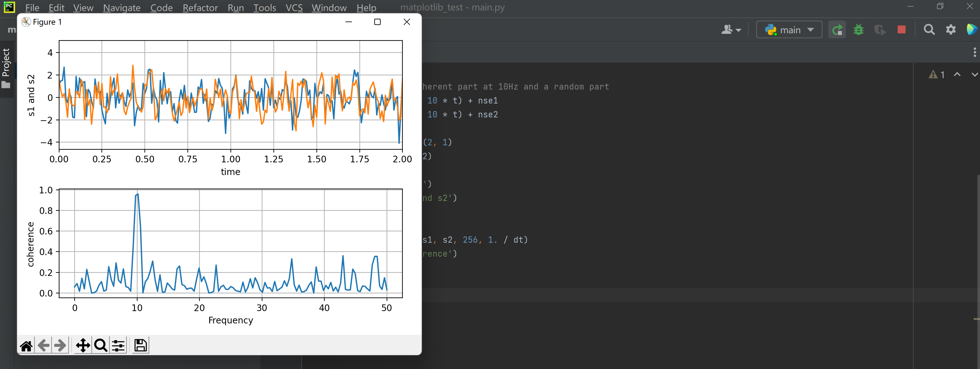Viewport: 980px width, 369px height.
Task: Toggle the Zoom to rectangle tool
Action: [101, 346]
